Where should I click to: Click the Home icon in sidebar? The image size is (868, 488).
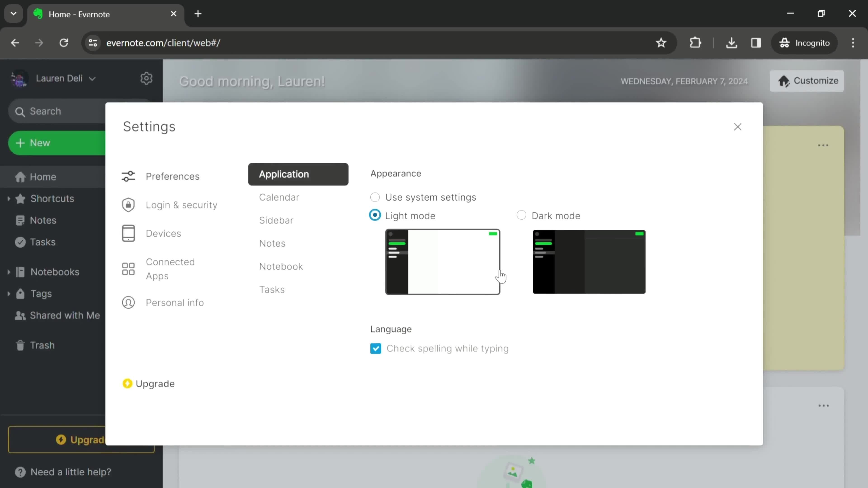[x=20, y=177]
